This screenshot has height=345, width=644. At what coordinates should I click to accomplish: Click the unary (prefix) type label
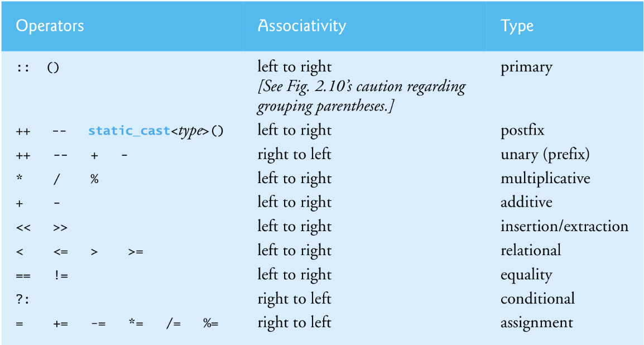(545, 155)
